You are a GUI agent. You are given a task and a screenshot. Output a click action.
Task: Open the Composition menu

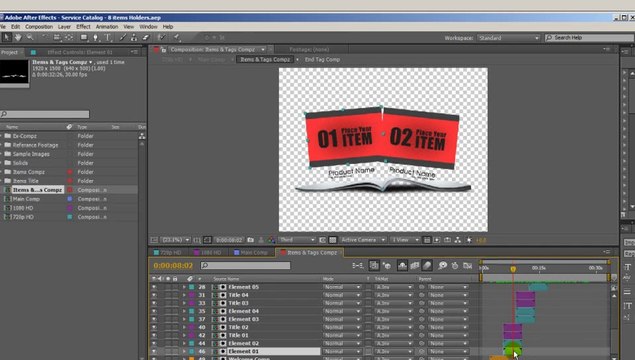coord(39,27)
